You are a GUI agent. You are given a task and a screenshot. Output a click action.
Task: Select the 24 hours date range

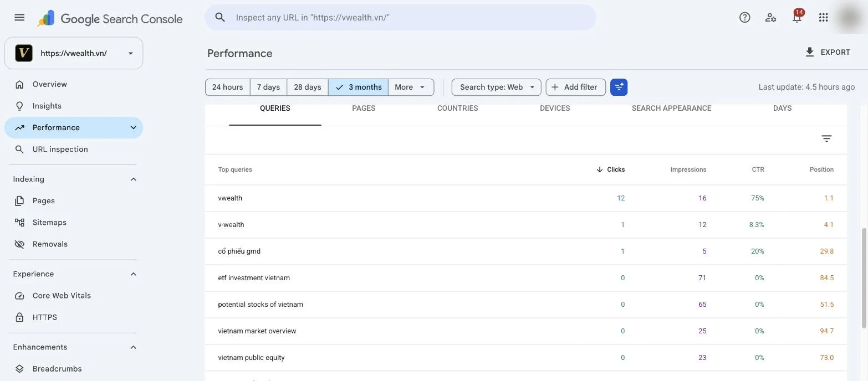click(x=227, y=87)
